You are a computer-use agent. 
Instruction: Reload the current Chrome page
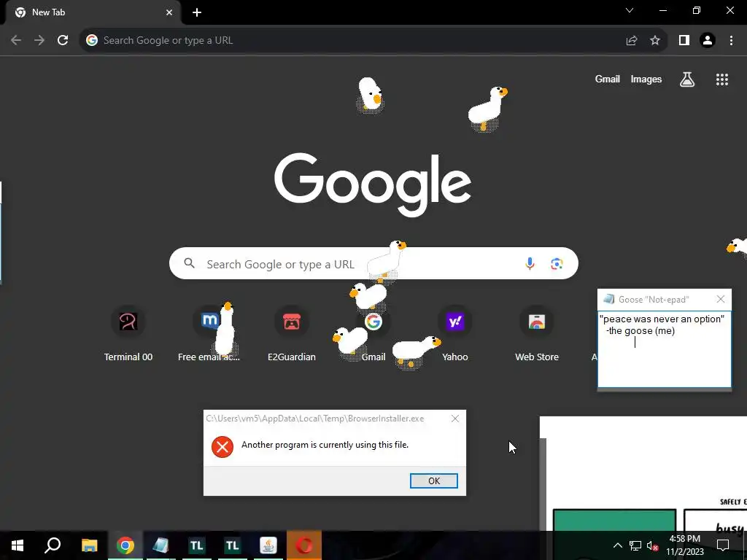(63, 41)
